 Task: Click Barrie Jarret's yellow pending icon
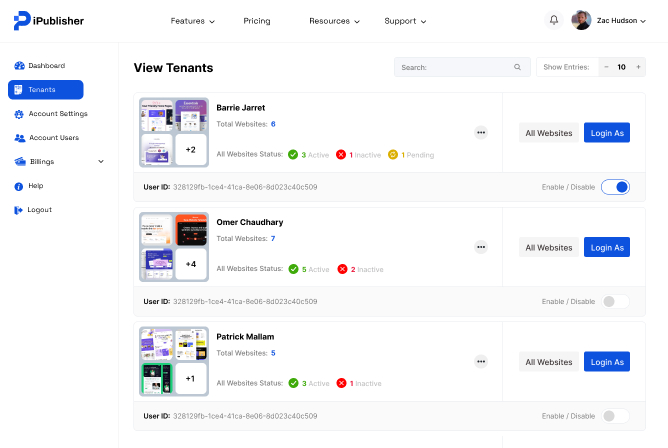click(393, 155)
